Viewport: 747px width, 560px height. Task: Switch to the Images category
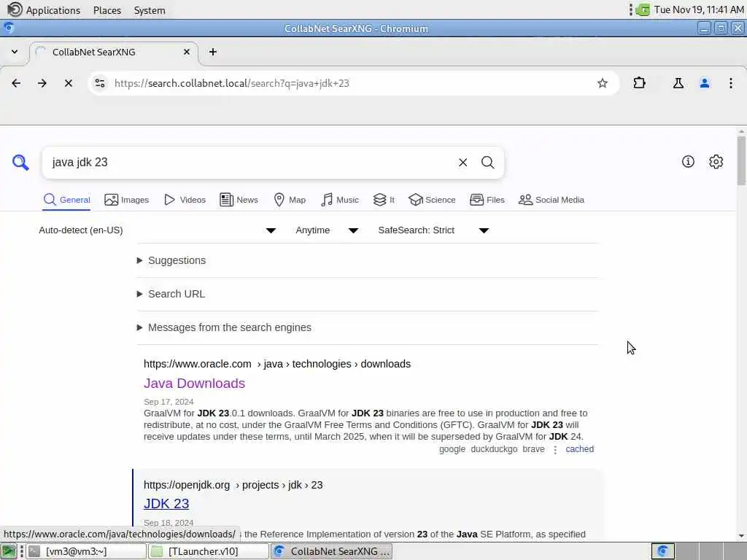(127, 200)
